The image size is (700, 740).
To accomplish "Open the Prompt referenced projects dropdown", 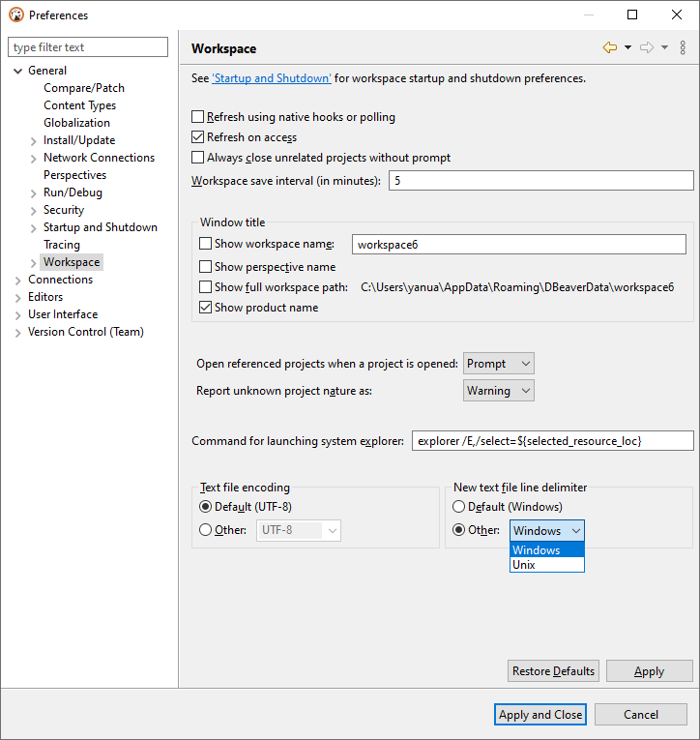I will pyautogui.click(x=499, y=364).
